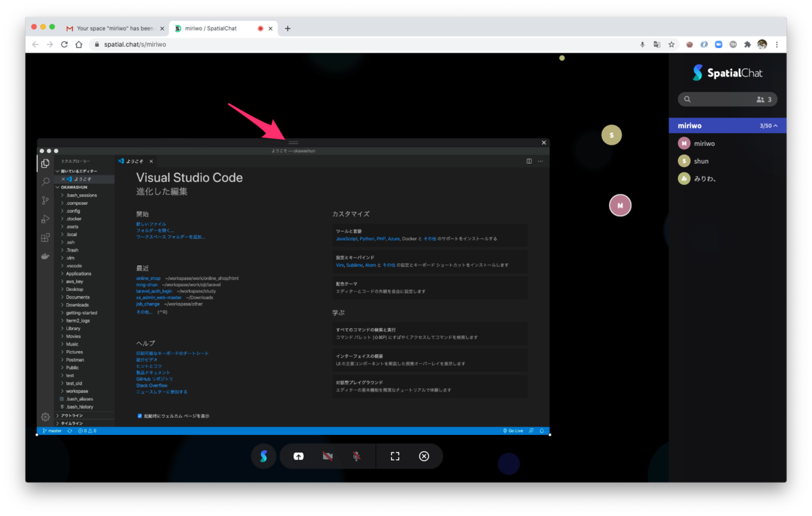This screenshot has width=812, height=516.
Task: Open a new Chrome tab with plus
Action: tap(288, 28)
